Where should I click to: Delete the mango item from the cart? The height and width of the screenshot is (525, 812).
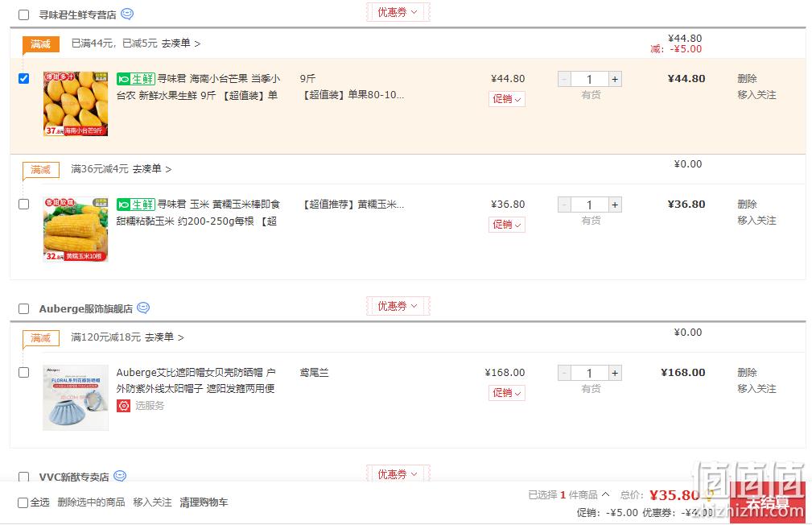[748, 79]
